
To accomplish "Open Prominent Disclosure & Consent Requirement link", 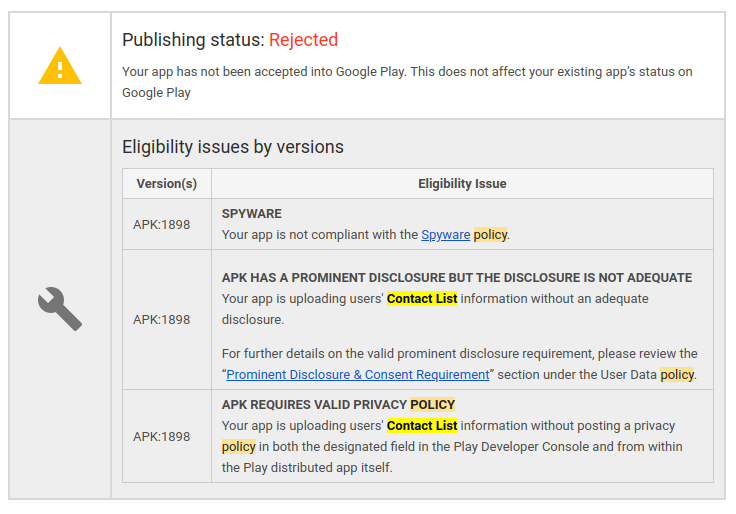I will (358, 375).
